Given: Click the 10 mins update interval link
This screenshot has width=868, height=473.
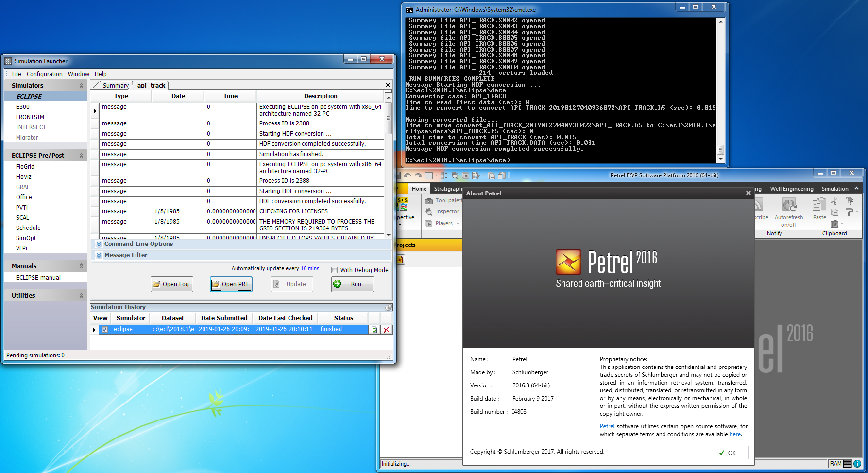Looking at the screenshot, I should 310,268.
